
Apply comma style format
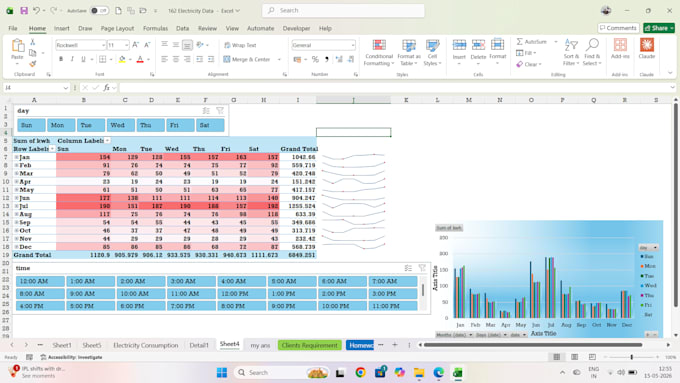point(327,59)
